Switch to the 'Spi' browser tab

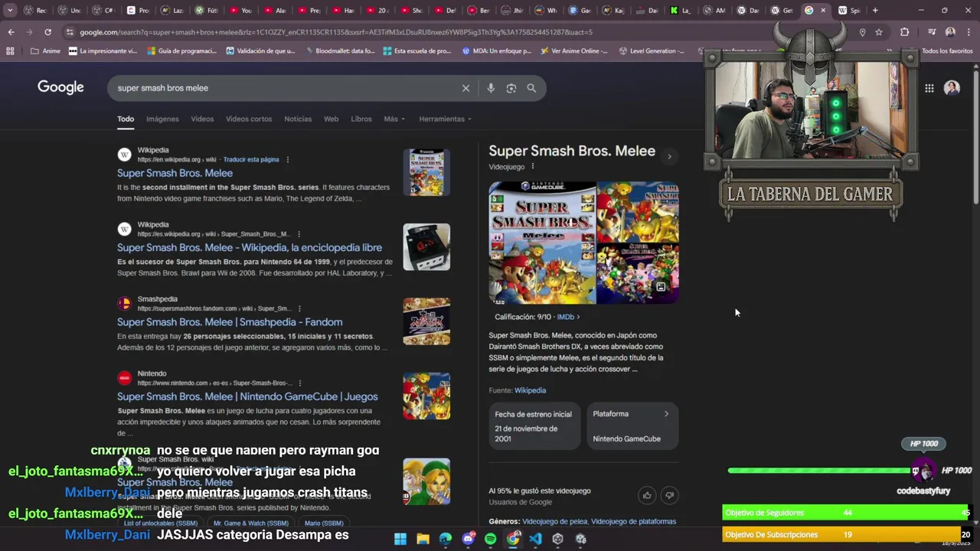(848, 11)
